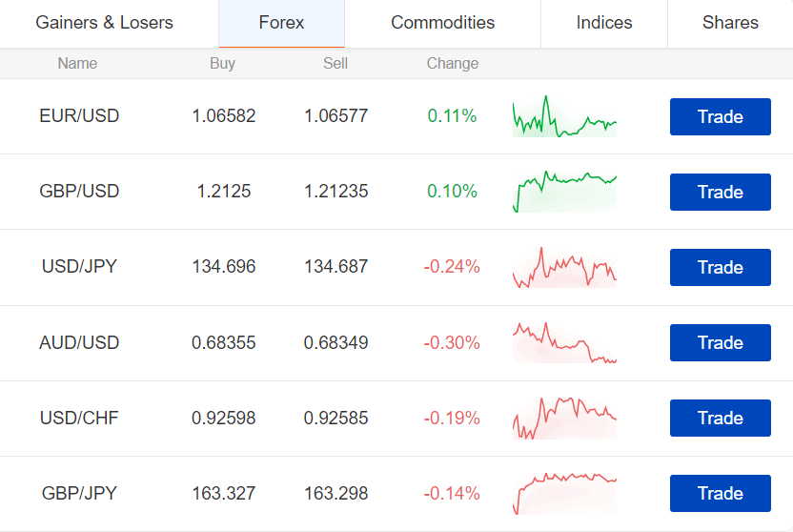Select the USD/CHF instrument name
Image resolution: width=793 pixels, height=532 pixels.
pyautogui.click(x=79, y=419)
